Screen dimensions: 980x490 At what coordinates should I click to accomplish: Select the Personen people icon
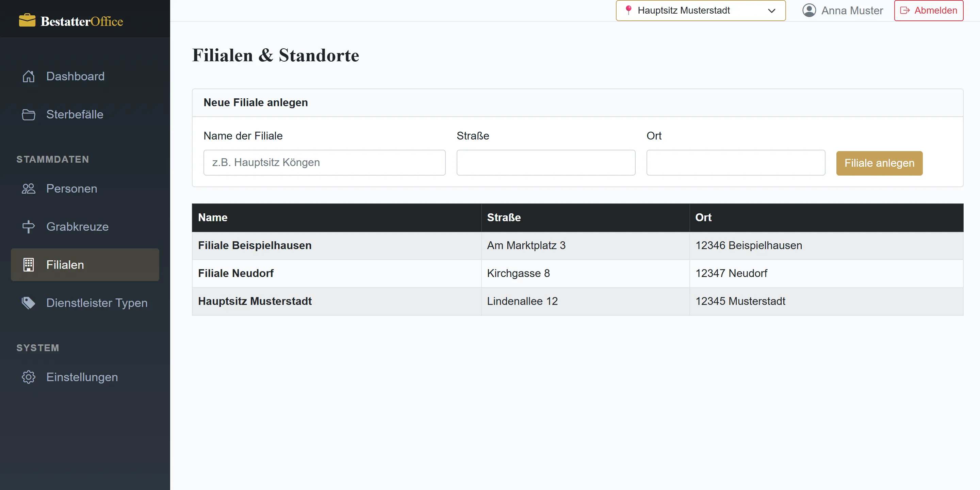(x=29, y=189)
